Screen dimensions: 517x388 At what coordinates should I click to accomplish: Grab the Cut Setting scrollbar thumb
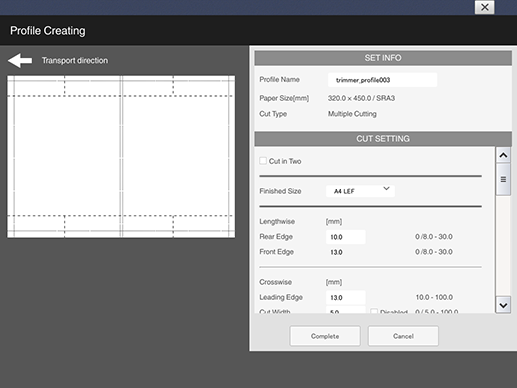503,179
